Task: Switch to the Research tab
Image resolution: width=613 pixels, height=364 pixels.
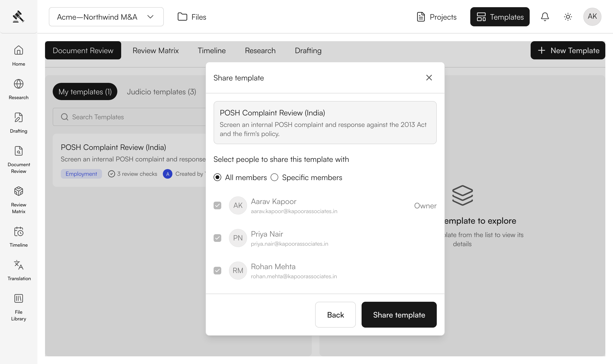Action: click(x=260, y=50)
